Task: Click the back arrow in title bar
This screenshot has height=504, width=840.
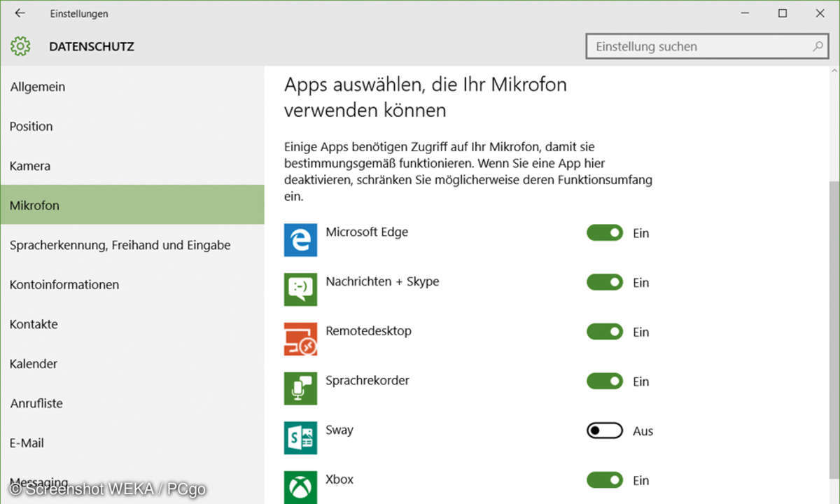Action: point(20,13)
